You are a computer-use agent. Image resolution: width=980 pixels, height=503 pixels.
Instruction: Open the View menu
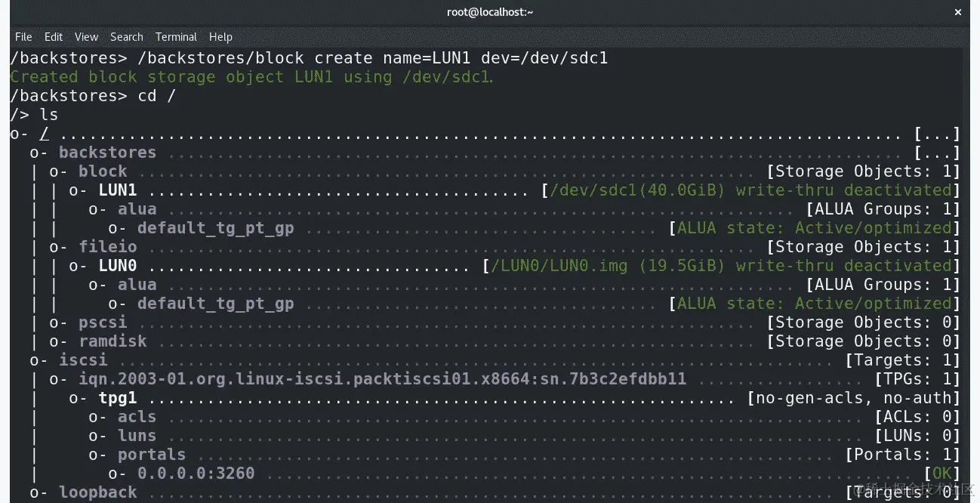[86, 36]
